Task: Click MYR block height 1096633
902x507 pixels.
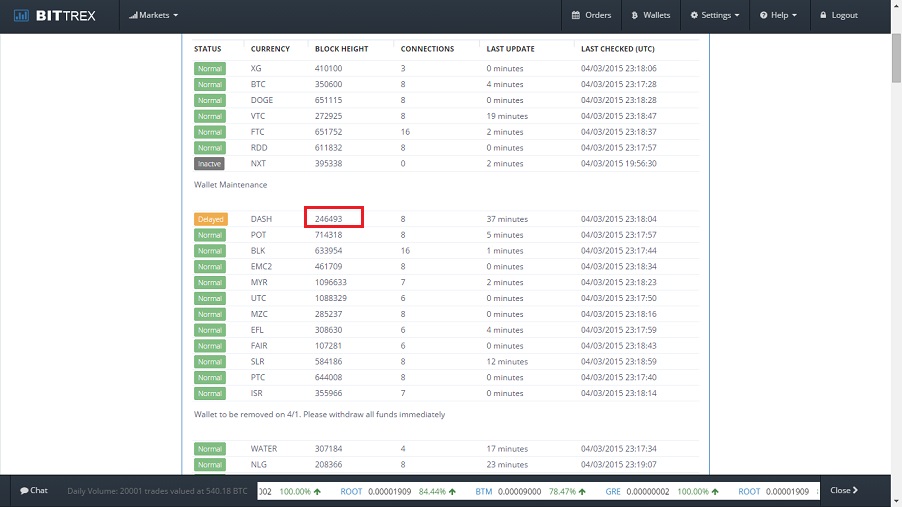Action: [330, 283]
